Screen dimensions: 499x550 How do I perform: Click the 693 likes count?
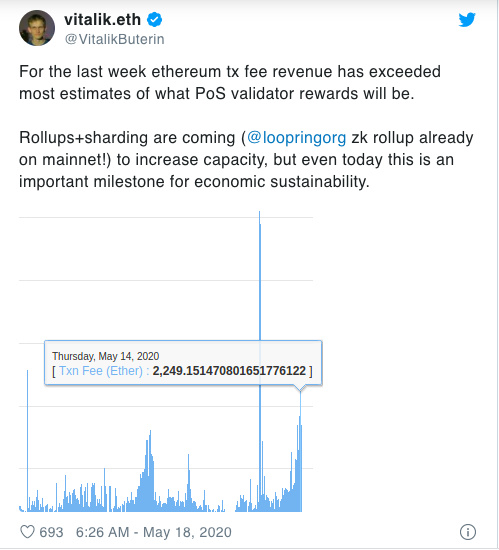[51, 532]
